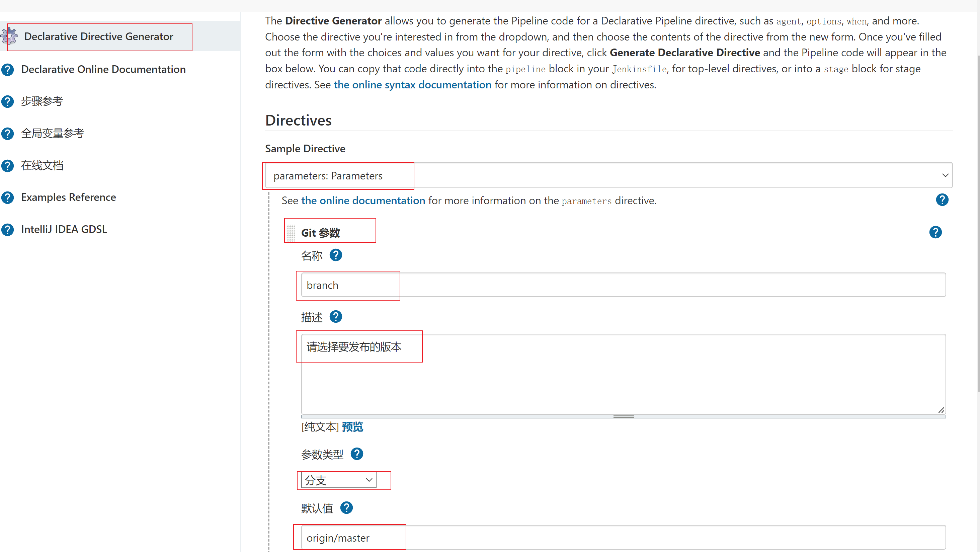
Task: Click the 预览 preview link
Action: pyautogui.click(x=352, y=427)
